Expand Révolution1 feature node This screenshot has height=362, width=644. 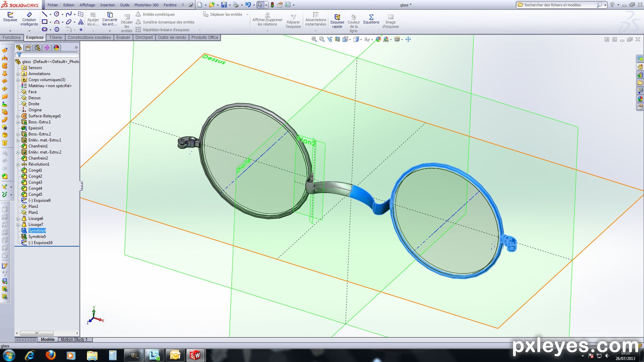18,164
